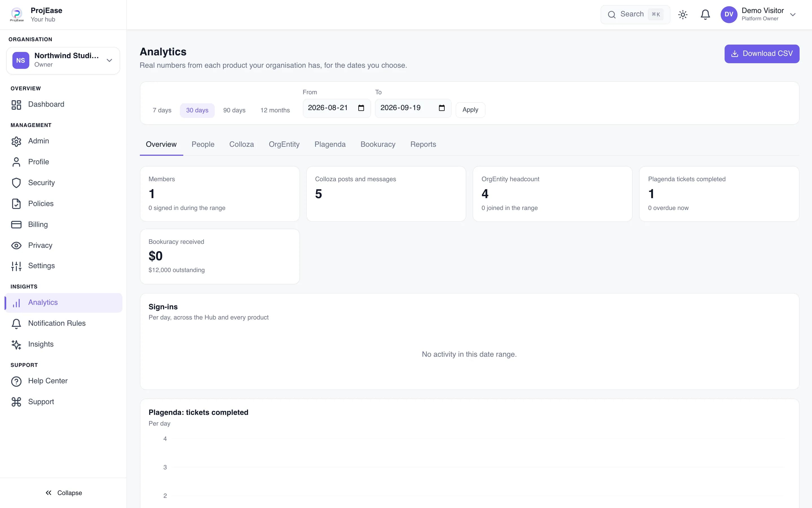This screenshot has width=812, height=508.
Task: Open the Policies document icon
Action: click(16, 204)
